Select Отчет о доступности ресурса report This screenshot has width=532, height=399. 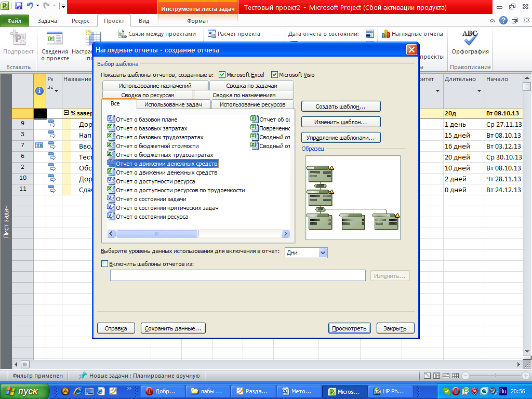point(151,181)
